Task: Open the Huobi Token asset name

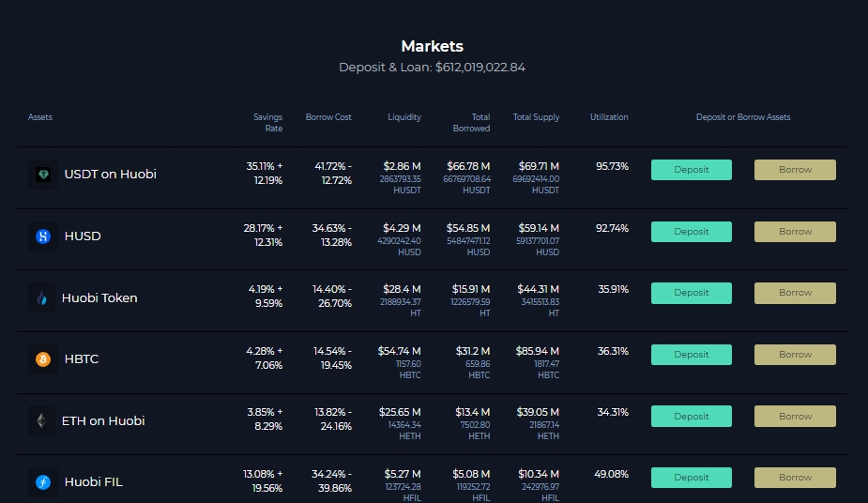Action: coord(99,298)
